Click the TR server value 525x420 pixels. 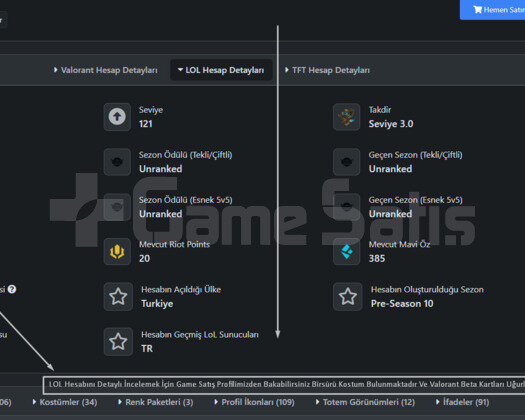147,349
